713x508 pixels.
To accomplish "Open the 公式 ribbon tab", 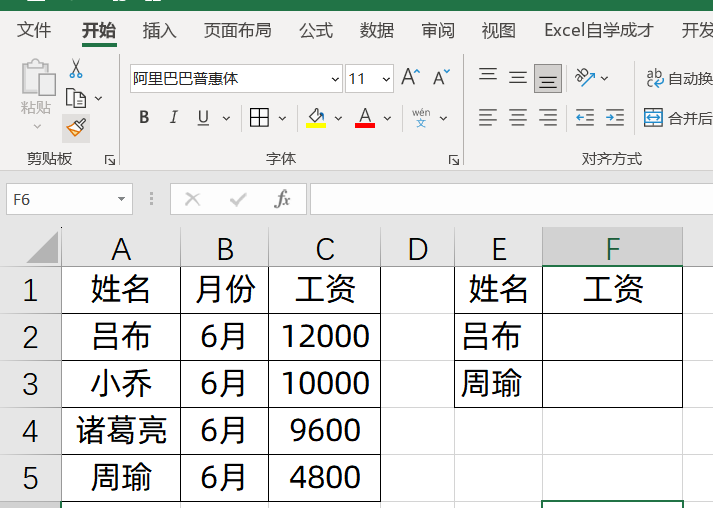I will [x=315, y=31].
